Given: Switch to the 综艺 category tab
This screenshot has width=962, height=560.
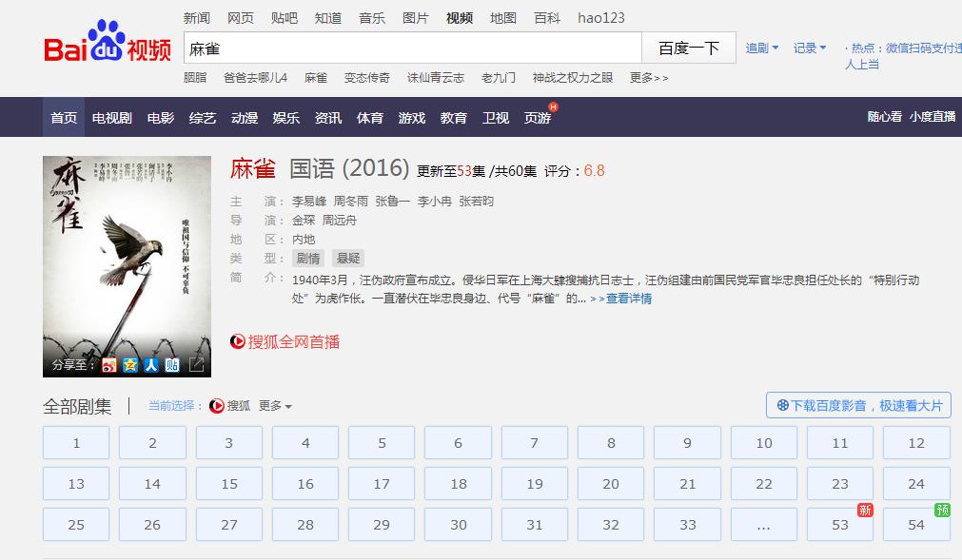Looking at the screenshot, I should coord(202,116).
